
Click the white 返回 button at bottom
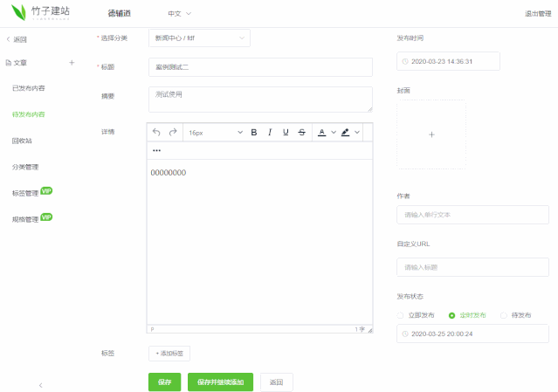tap(276, 382)
